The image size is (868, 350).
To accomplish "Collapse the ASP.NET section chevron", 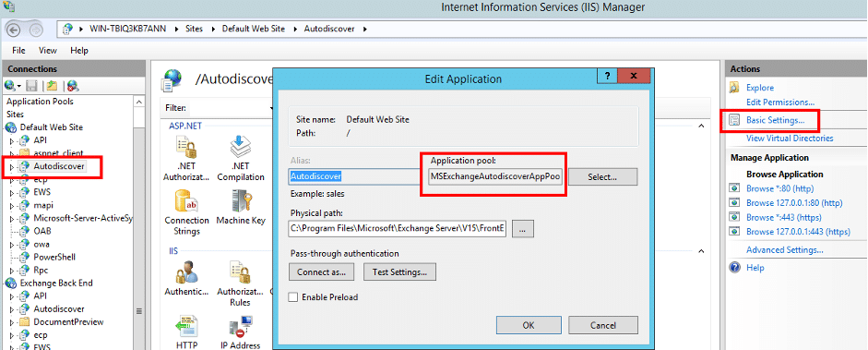I will click(x=701, y=127).
